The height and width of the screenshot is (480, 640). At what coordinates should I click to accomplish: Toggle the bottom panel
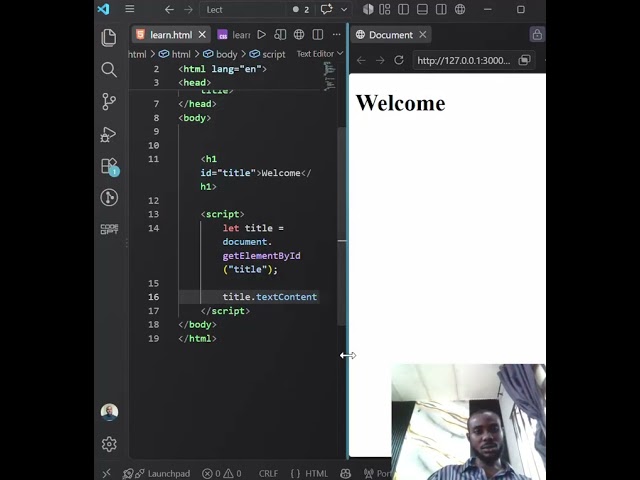pyautogui.click(x=422, y=9)
